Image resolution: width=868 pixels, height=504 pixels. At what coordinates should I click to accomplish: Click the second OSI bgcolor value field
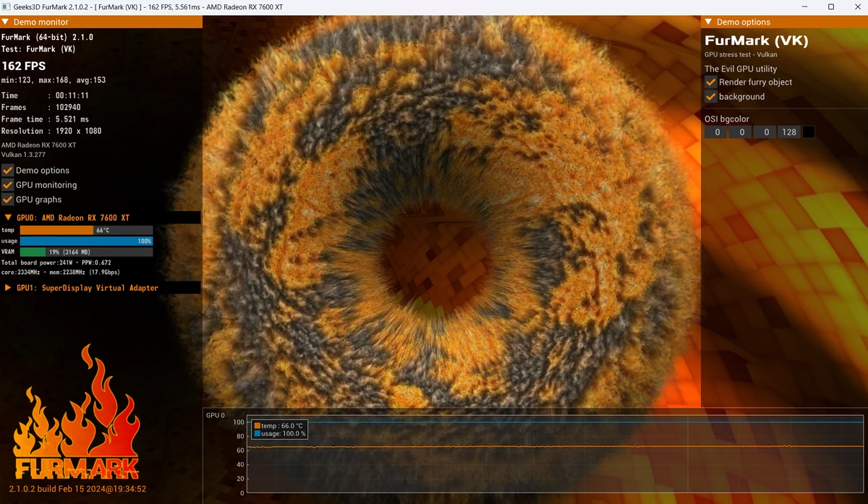click(x=741, y=132)
